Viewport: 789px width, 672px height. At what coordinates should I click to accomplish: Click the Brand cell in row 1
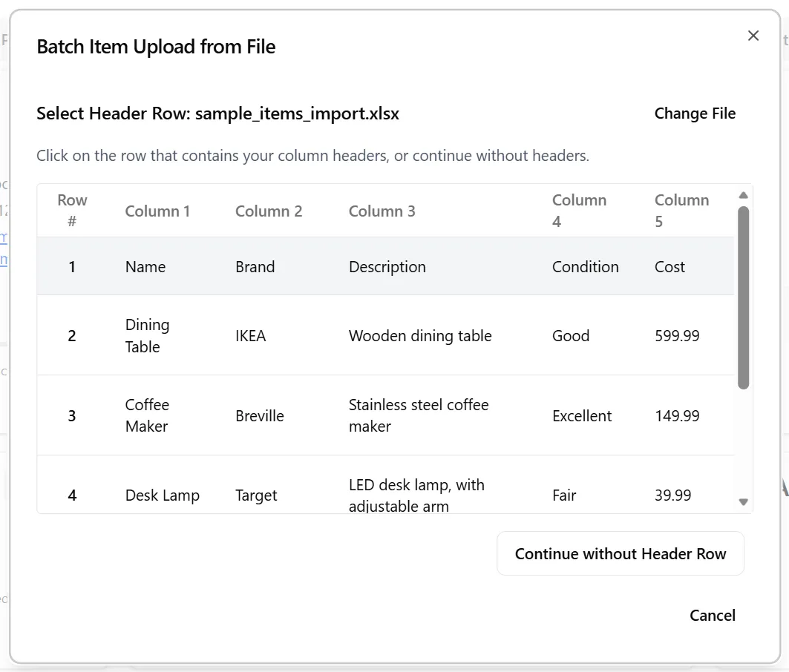click(x=255, y=266)
